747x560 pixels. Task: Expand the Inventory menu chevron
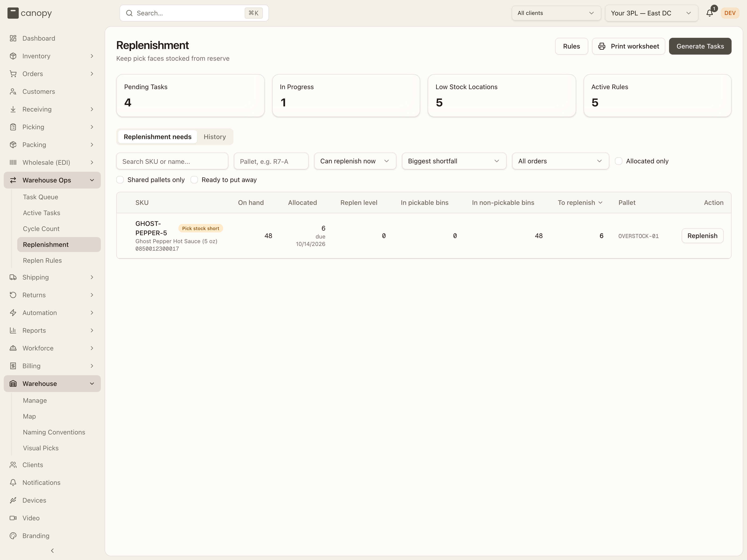[92, 56]
